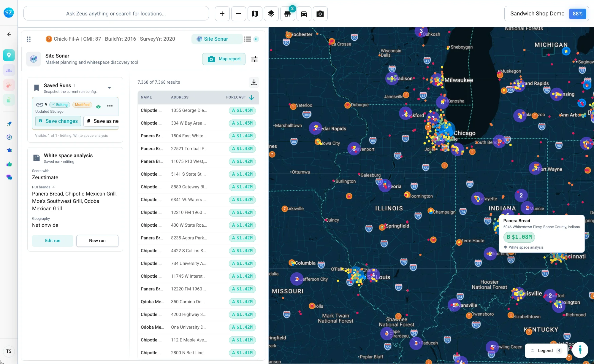The width and height of the screenshot is (594, 364).
Task: Open the layers toolbar button
Action: (271, 14)
